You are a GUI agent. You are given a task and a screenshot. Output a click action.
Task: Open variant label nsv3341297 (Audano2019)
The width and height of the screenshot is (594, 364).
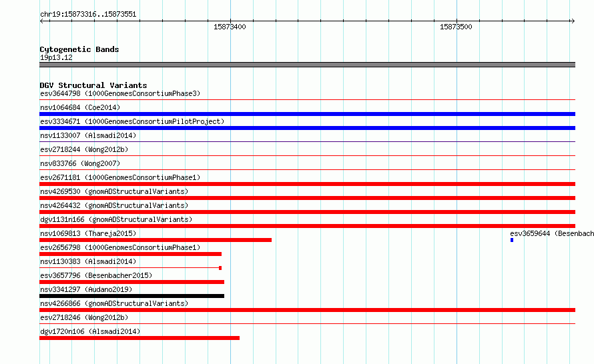pos(86,289)
